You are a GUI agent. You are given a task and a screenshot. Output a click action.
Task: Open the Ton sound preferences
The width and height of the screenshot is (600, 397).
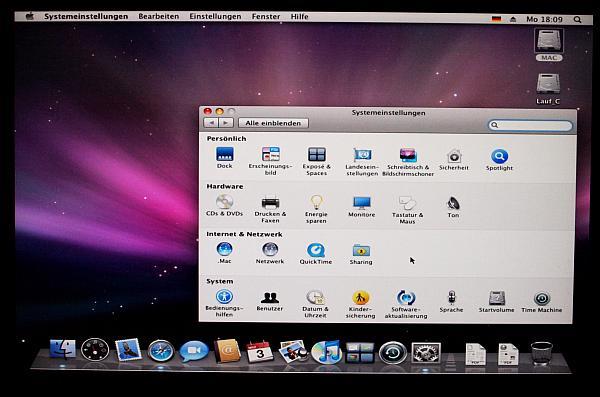[453, 207]
